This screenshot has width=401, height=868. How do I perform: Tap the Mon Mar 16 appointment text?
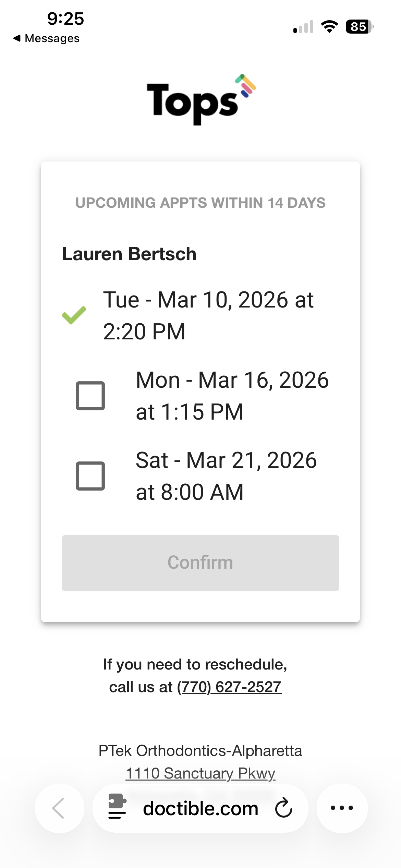(x=232, y=396)
